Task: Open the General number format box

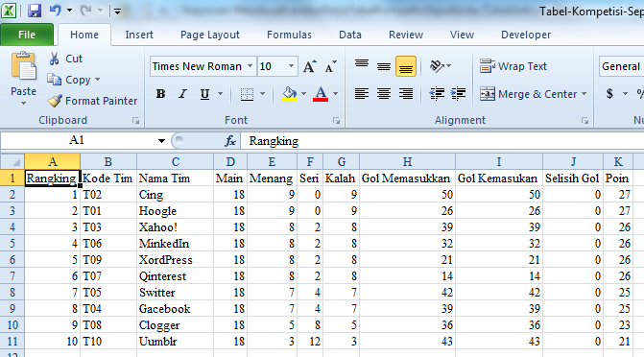Action: [621, 66]
